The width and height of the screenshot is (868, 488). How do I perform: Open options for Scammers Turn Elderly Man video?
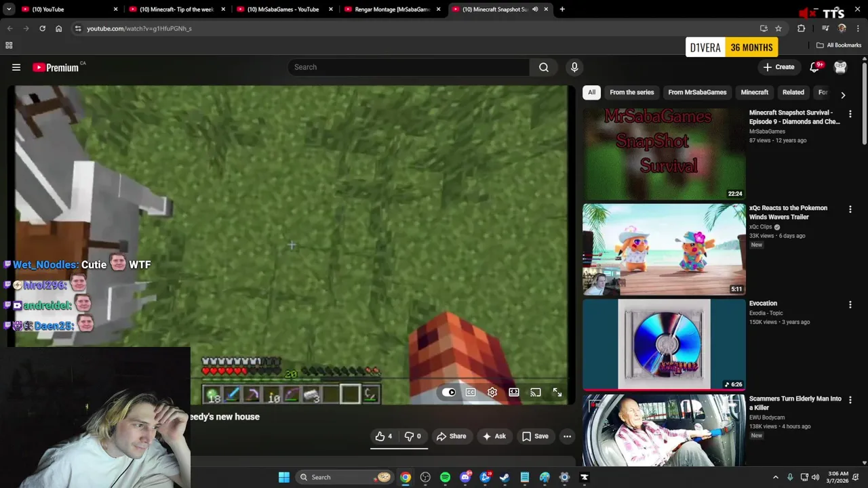pos(850,401)
